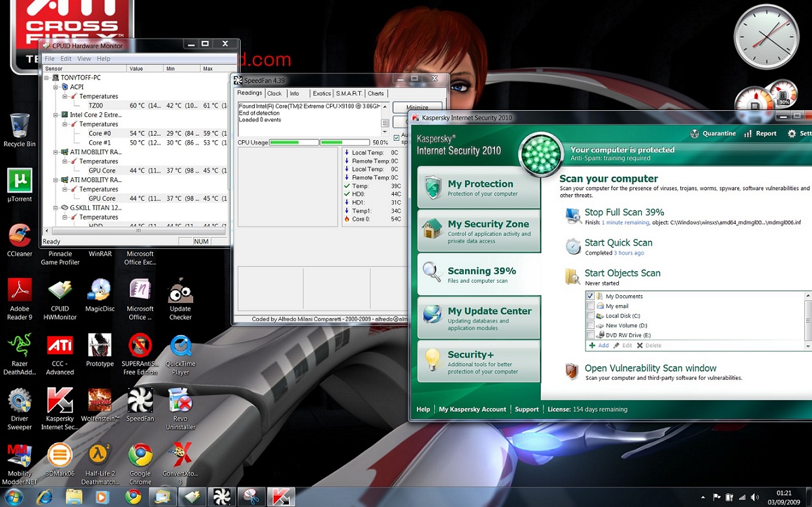Select the µTorrent desktop icon
Viewport: 812px width, 507px height.
pos(20,186)
